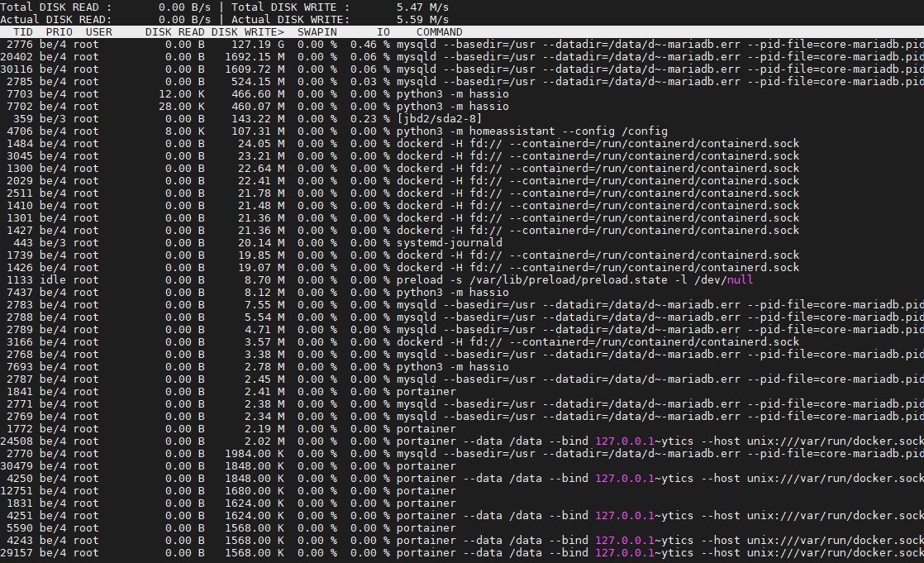Screen dimensions: 924x563
Task: Click the 4.71 M disk write value
Action: click(264, 329)
